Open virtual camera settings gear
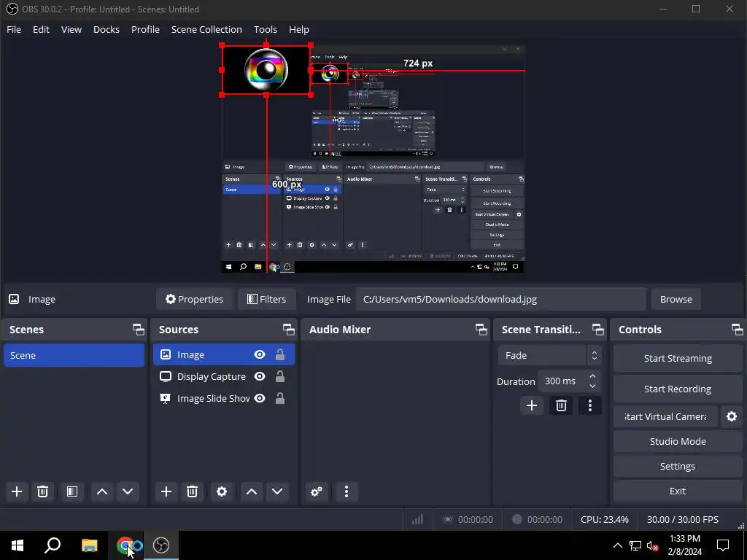Screen dimensions: 747x560 732,416
